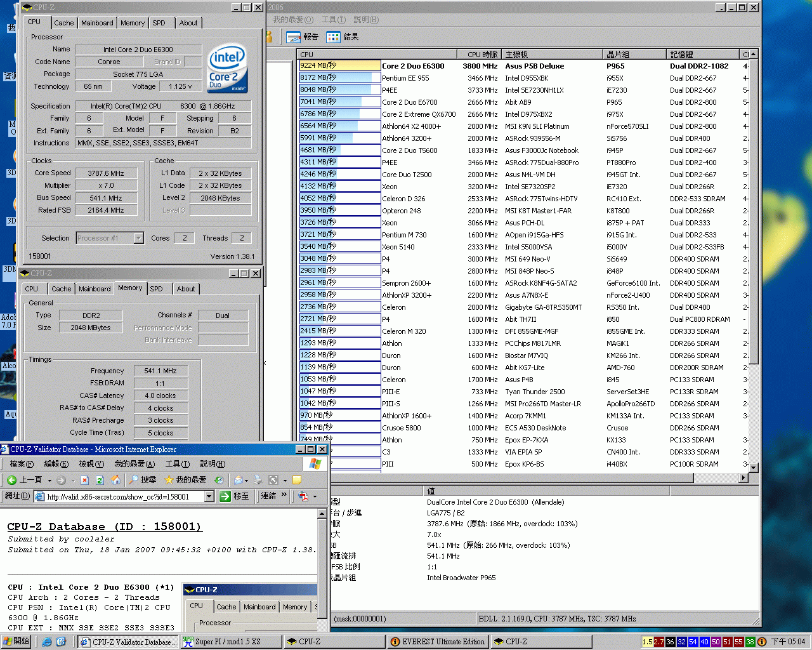Click the 連結 links label in IE
This screenshot has height=650, width=812.
269,496
